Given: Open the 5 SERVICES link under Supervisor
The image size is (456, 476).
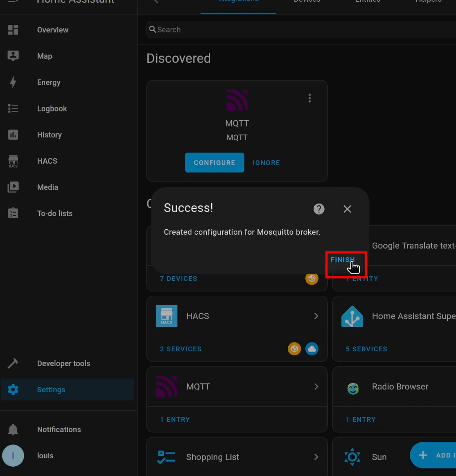Looking at the screenshot, I should [x=366, y=349].
